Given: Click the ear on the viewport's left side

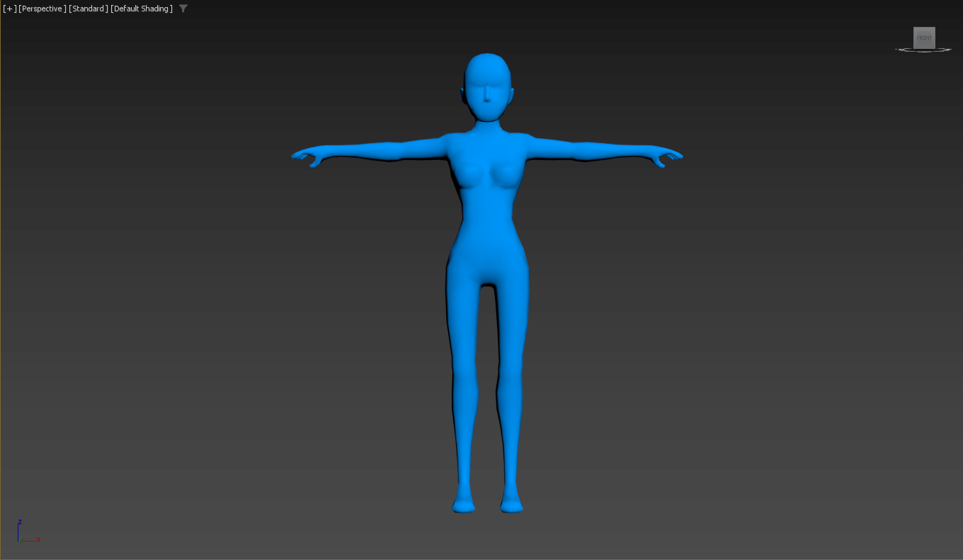Looking at the screenshot, I should (465, 95).
